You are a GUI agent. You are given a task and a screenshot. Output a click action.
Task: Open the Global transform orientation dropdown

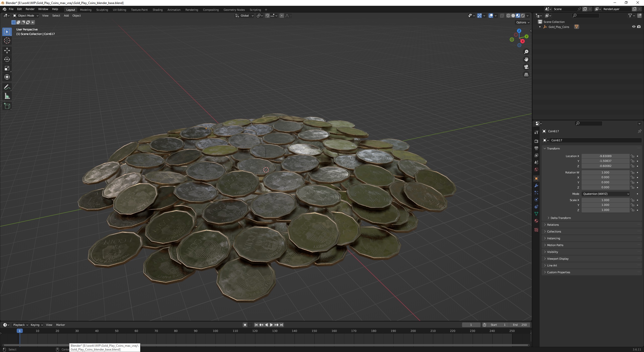(x=245, y=16)
